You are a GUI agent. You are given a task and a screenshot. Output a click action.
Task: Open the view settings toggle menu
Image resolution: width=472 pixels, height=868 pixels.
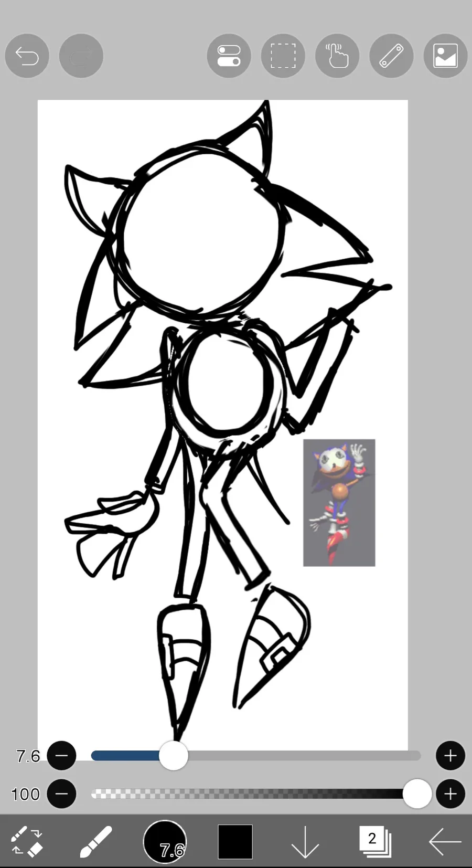click(x=229, y=56)
